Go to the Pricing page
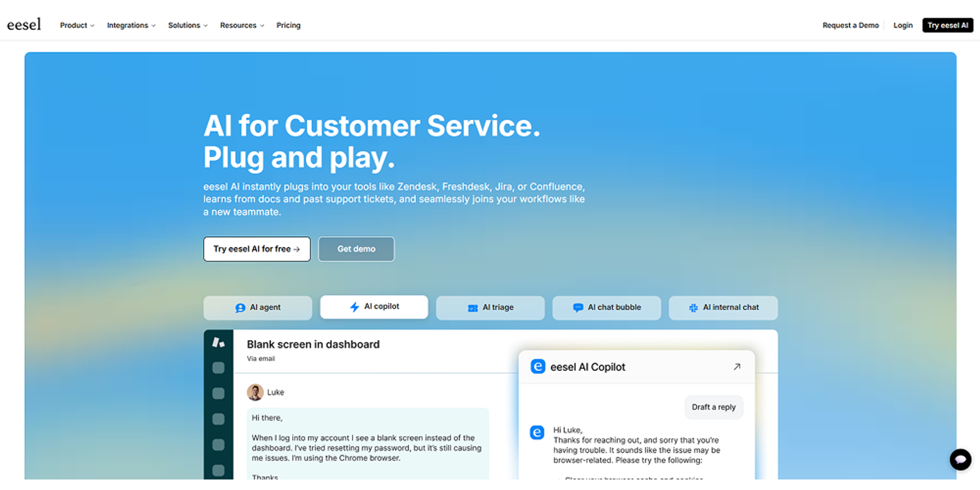The image size is (980, 490). coord(288,25)
